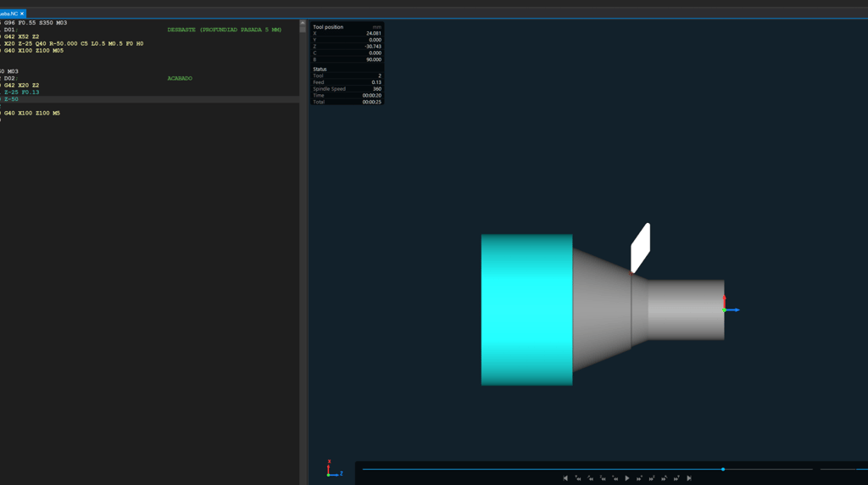The width and height of the screenshot is (868, 485).
Task: Select code line 'Z-25 F0.13'
Action: (x=21, y=92)
